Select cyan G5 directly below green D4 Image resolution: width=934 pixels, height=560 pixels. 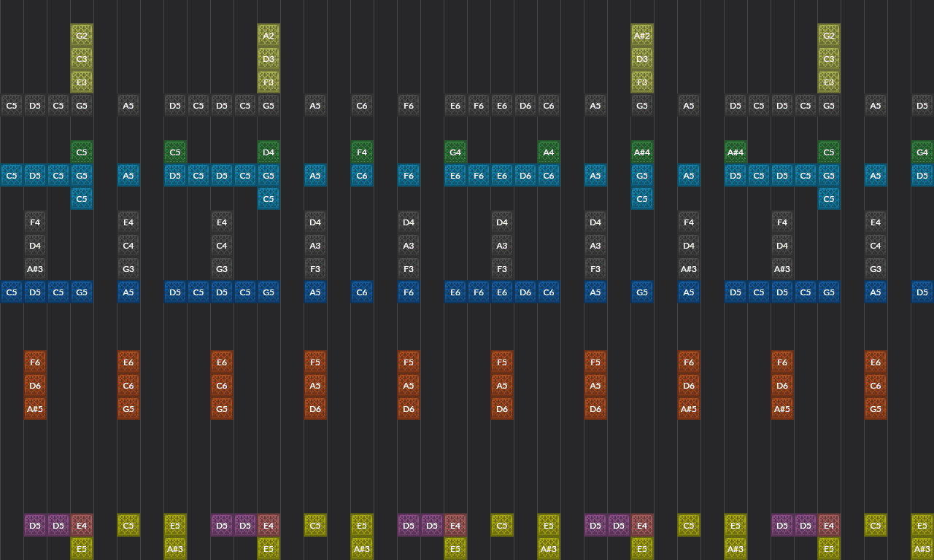pyautogui.click(x=269, y=176)
